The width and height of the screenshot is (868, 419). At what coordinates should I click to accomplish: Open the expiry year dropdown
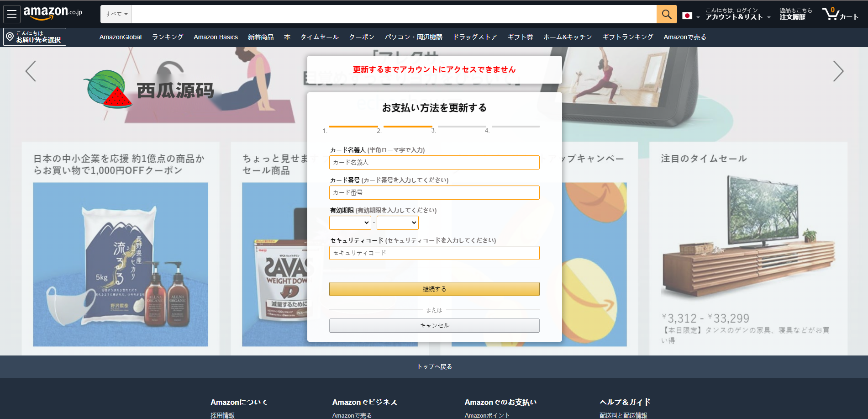(x=398, y=223)
